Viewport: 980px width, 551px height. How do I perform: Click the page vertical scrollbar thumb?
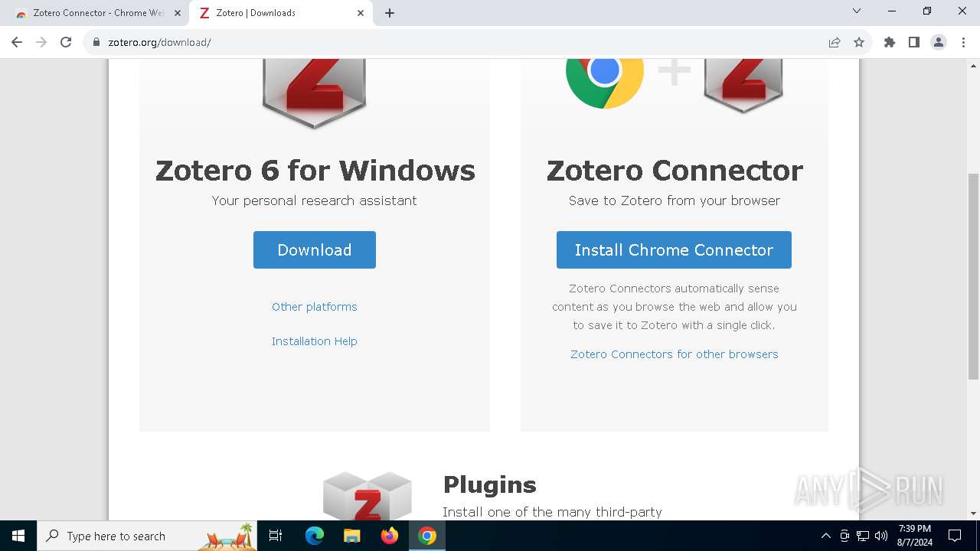point(973,275)
